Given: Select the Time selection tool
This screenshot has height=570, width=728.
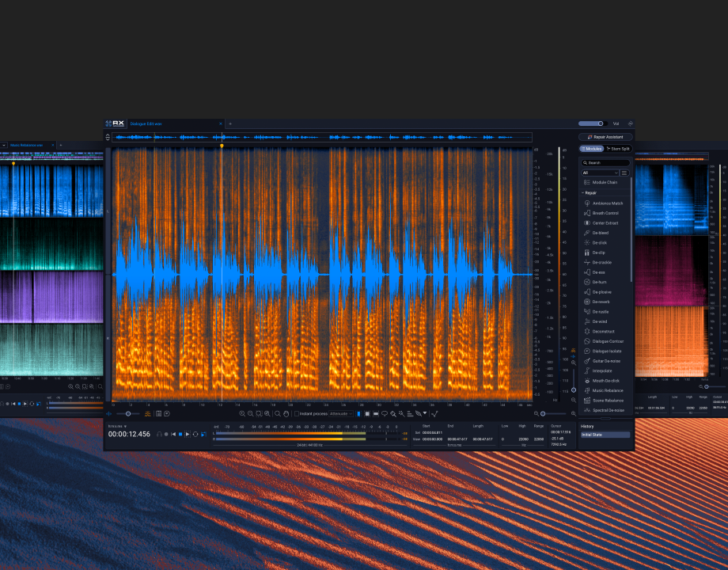Looking at the screenshot, I should 359,413.
